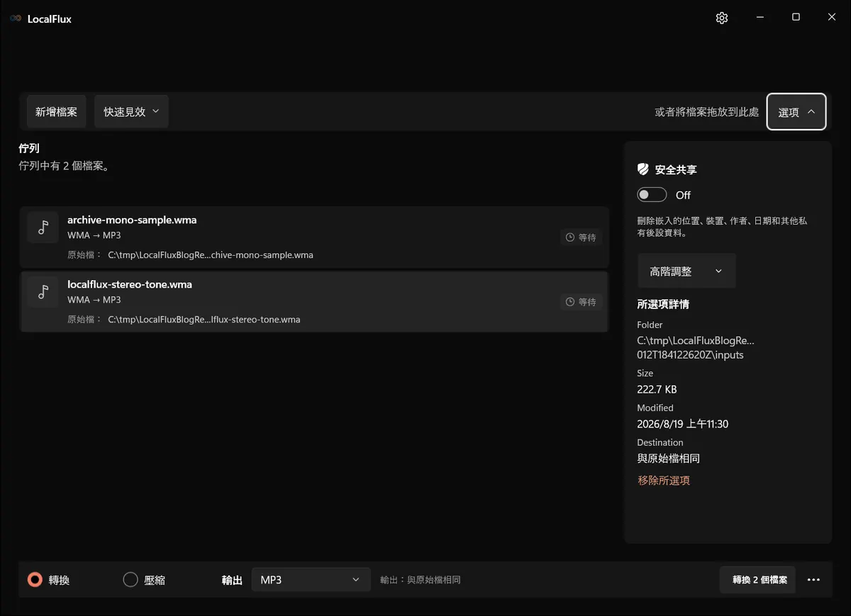This screenshot has height=616, width=851.
Task: Click the Folder path value in details
Action: coord(696,347)
